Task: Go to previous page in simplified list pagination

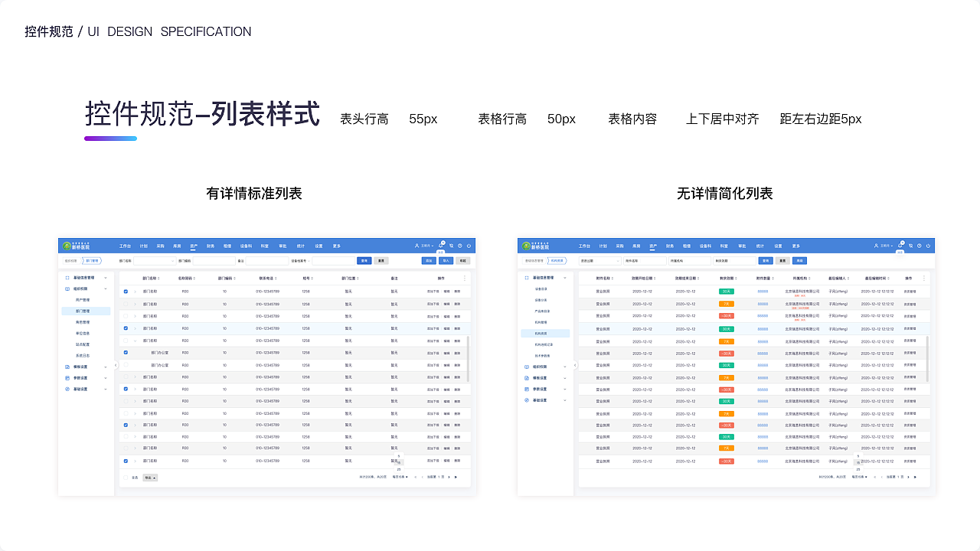Action: click(x=881, y=477)
